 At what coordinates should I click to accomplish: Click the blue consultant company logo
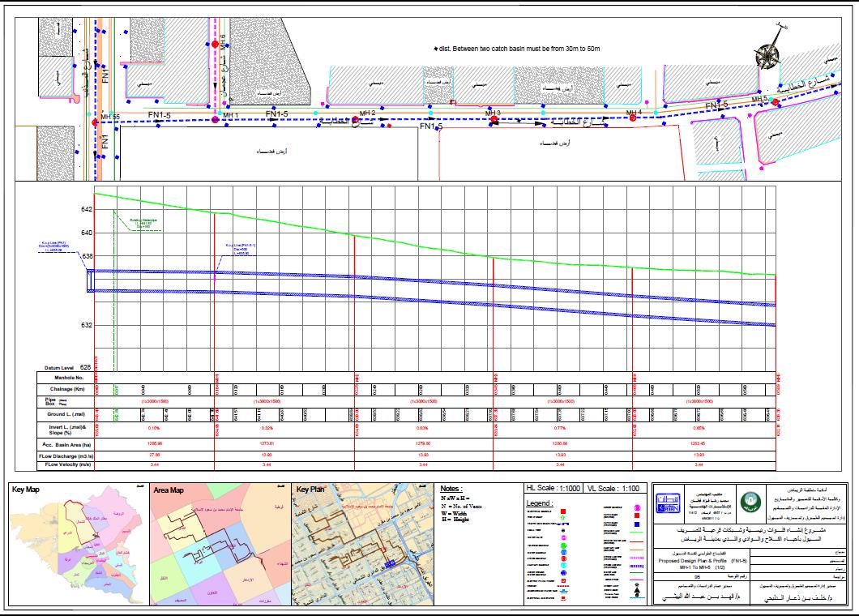pyautogui.click(x=668, y=503)
